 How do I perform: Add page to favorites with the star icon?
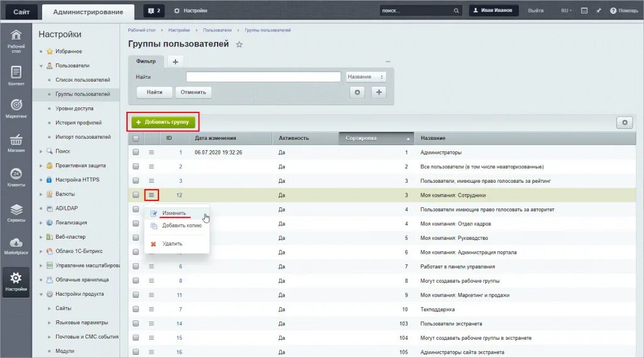(x=239, y=45)
